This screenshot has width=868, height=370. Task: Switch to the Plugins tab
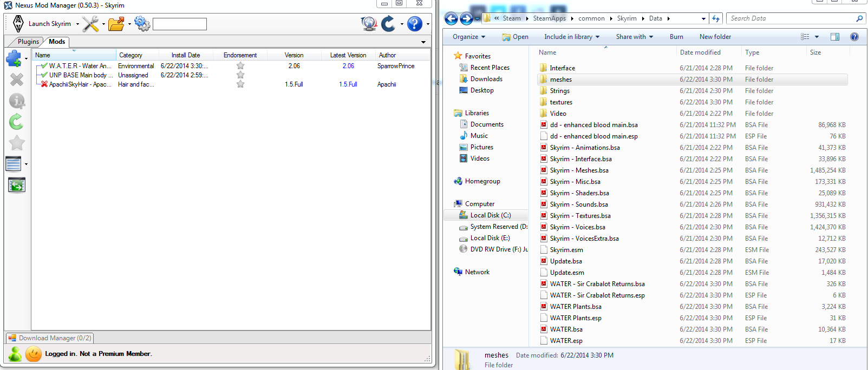(28, 42)
